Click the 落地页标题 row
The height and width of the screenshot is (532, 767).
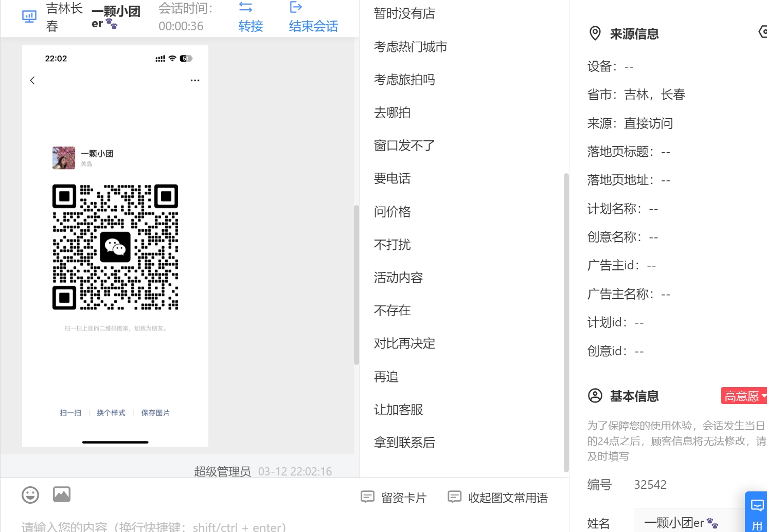tap(629, 152)
